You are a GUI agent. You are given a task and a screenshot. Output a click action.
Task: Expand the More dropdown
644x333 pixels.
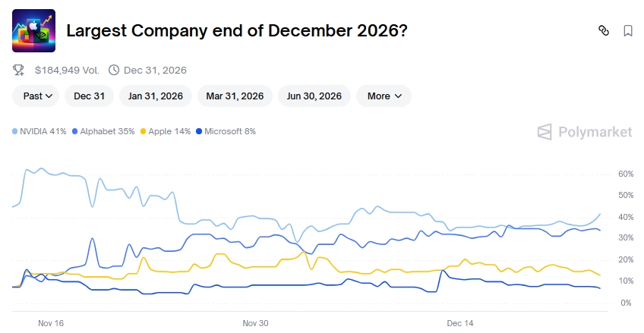(384, 96)
